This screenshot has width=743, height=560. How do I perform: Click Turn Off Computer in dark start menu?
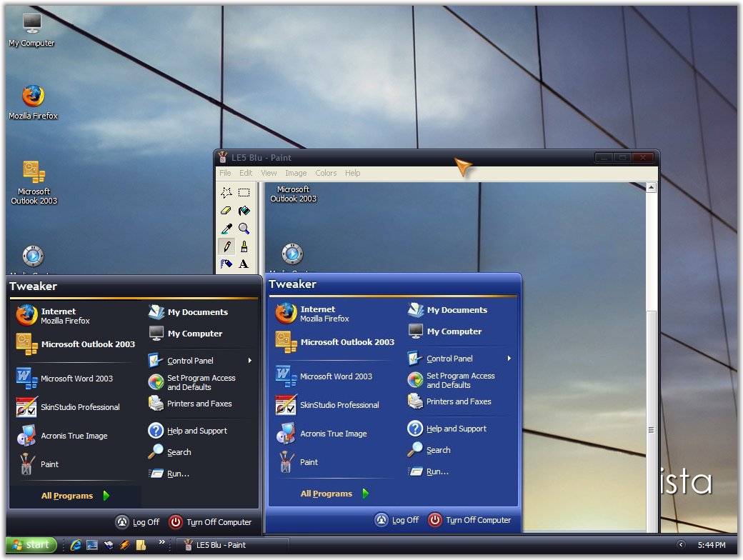click(x=210, y=521)
